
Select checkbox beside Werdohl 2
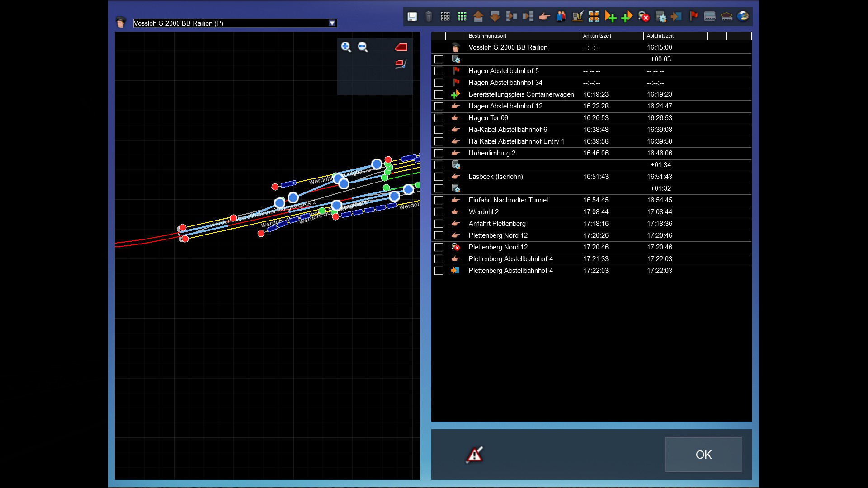(439, 212)
